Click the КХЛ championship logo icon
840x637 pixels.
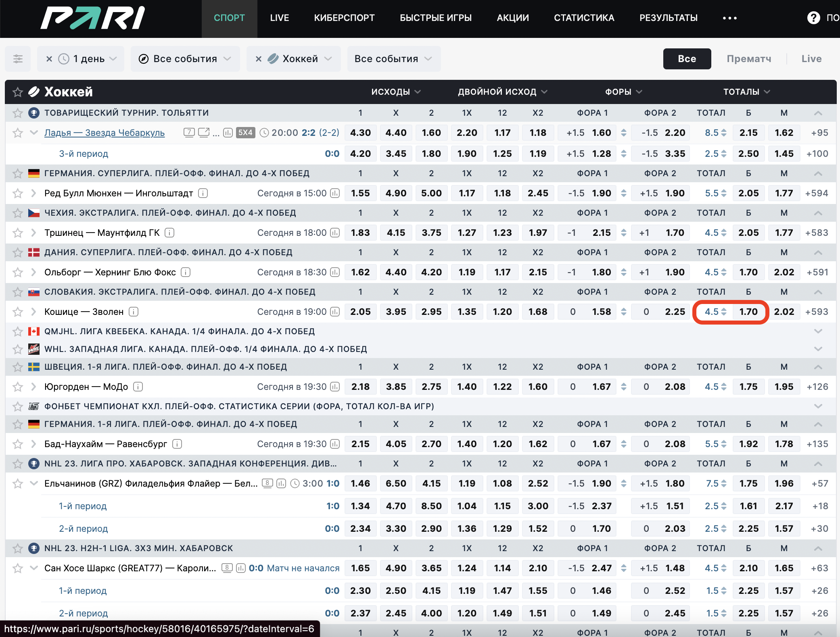34,406
